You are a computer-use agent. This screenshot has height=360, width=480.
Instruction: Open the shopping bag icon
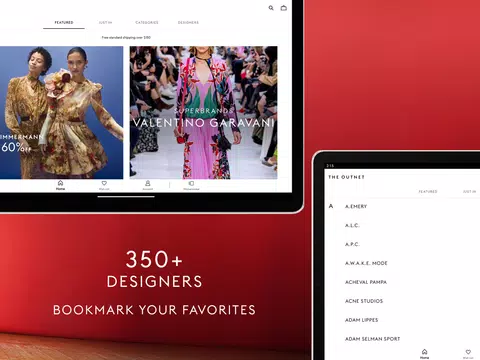pyautogui.click(x=284, y=8)
